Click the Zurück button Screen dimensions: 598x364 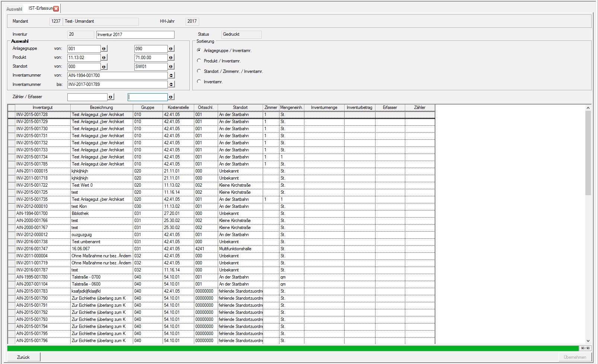point(23,357)
